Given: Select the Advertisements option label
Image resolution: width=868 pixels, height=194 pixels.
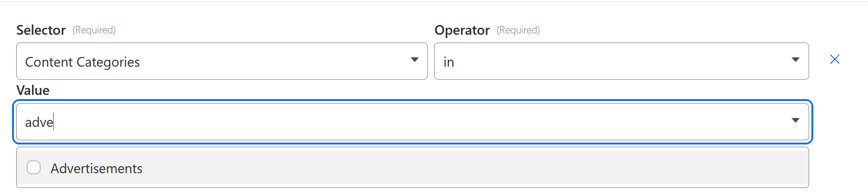Looking at the screenshot, I should [96, 169].
